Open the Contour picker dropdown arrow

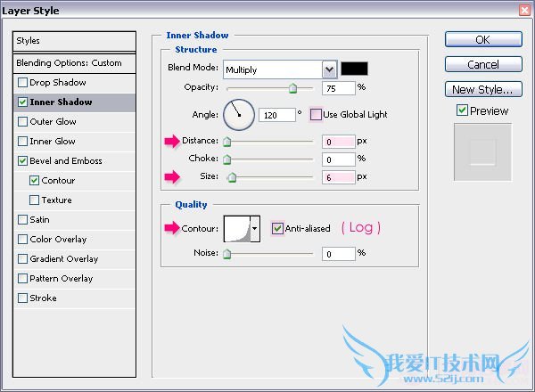[254, 229]
